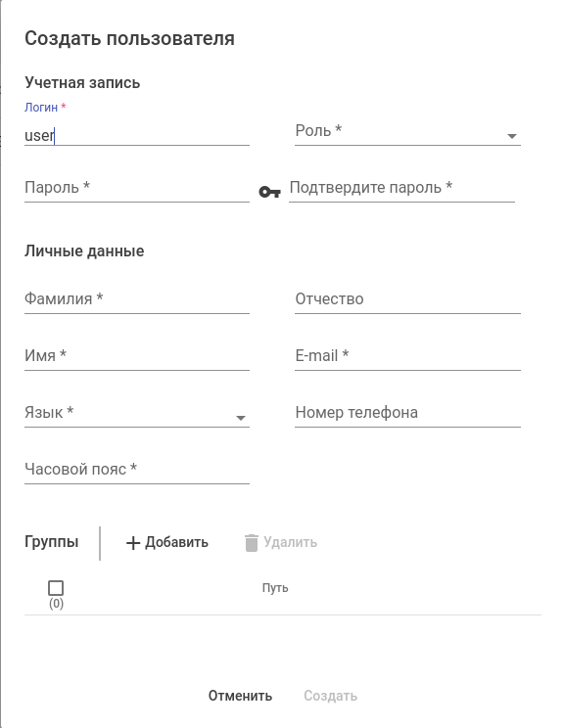Click the Часовой пояс field
This screenshot has height=728, width=564.
136,470
